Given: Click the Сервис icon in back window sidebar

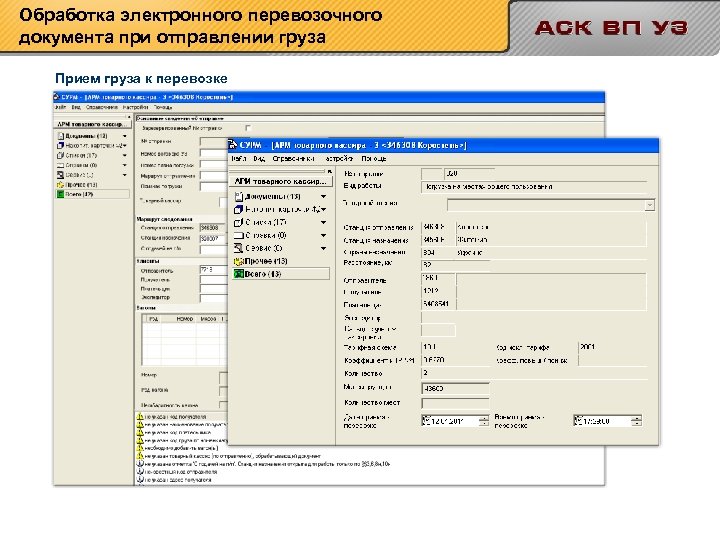Looking at the screenshot, I should coord(61,175).
